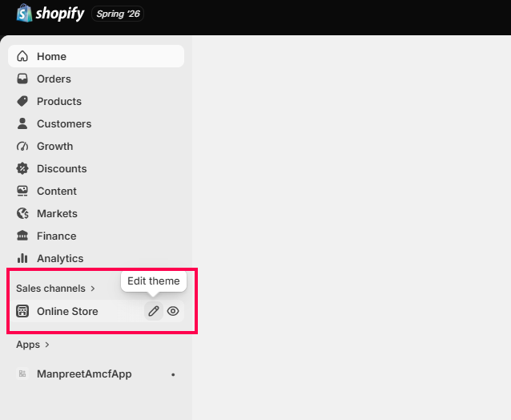Click the shopify wordmark text
The image size is (511, 420).
(60, 14)
